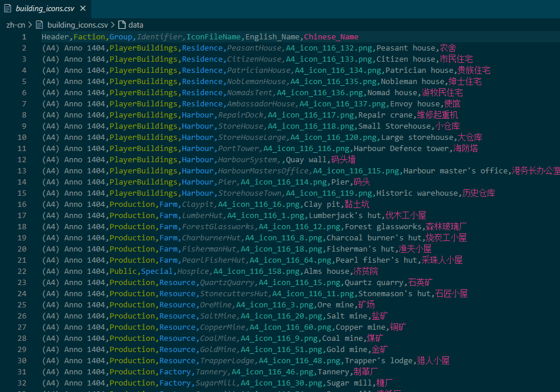Click 'Patrician house' text on line 4
560x392 pixels.
click(x=419, y=71)
